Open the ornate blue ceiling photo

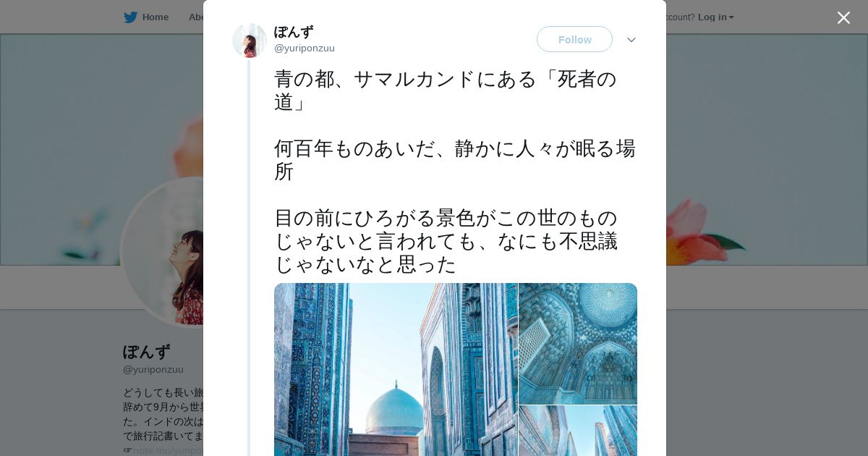(x=578, y=343)
